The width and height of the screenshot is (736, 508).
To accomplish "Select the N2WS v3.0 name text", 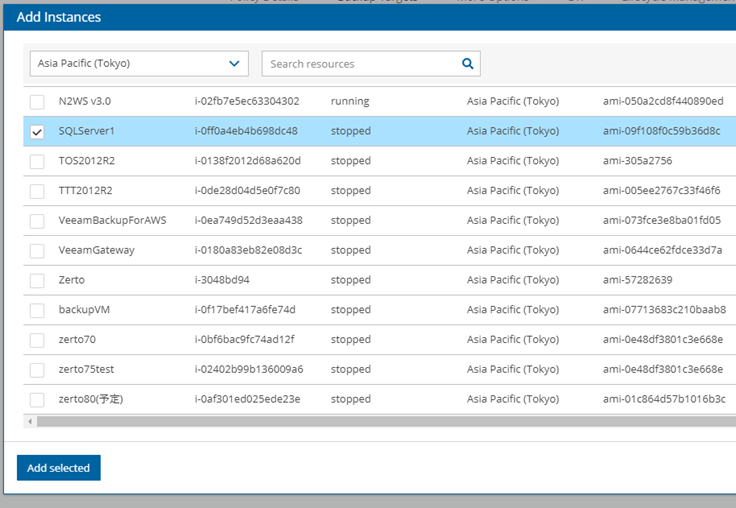I will [x=84, y=101].
